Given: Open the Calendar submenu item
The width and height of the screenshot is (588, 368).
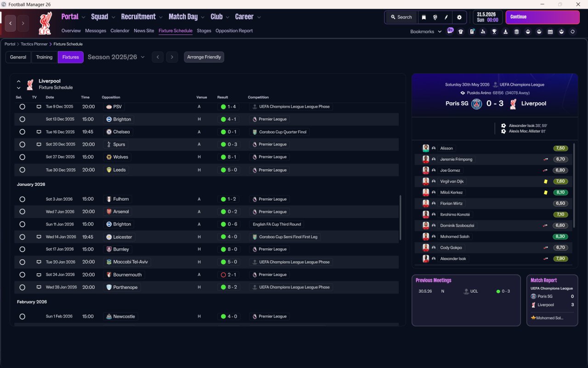Looking at the screenshot, I should tap(120, 31).
